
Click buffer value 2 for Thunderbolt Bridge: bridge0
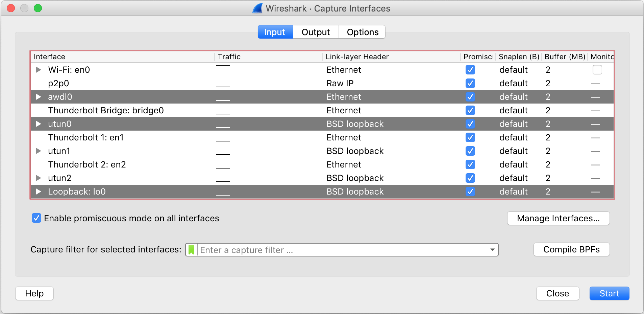click(548, 110)
